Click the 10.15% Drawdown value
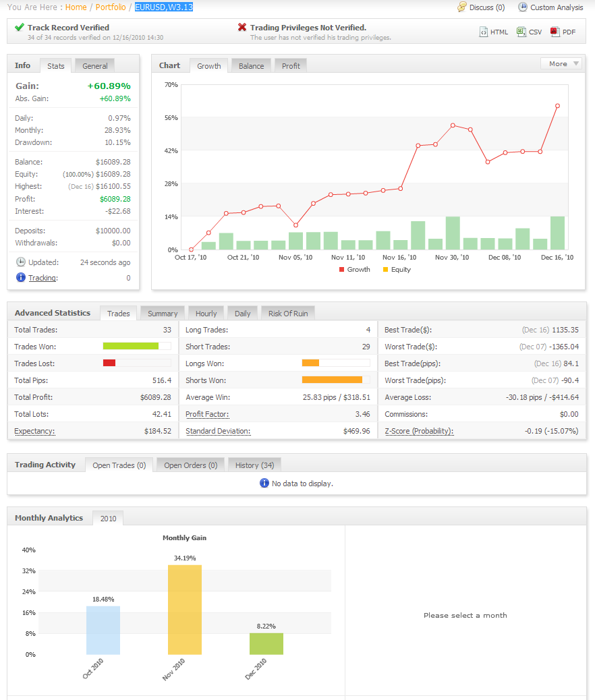The image size is (595, 700). (x=117, y=142)
